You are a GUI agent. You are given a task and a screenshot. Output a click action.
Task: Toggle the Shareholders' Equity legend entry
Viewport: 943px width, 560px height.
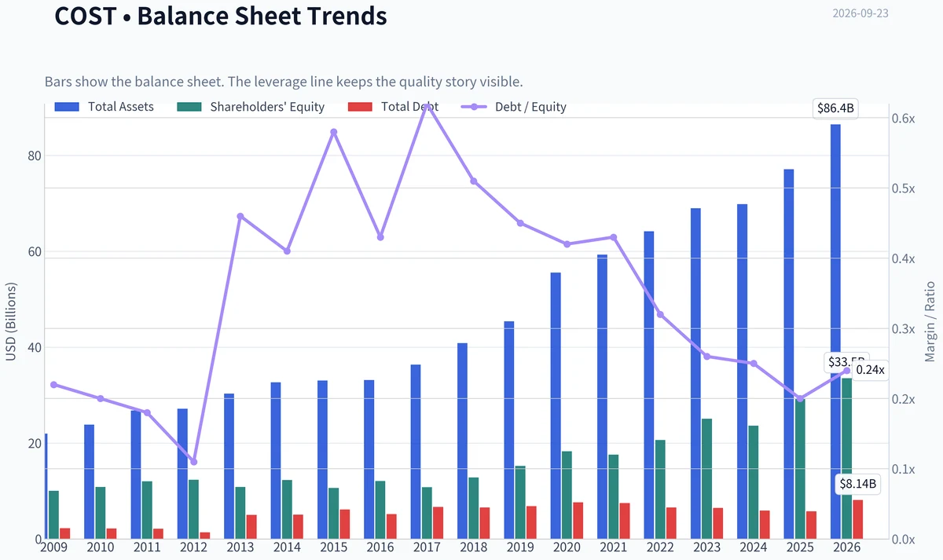tap(251, 107)
